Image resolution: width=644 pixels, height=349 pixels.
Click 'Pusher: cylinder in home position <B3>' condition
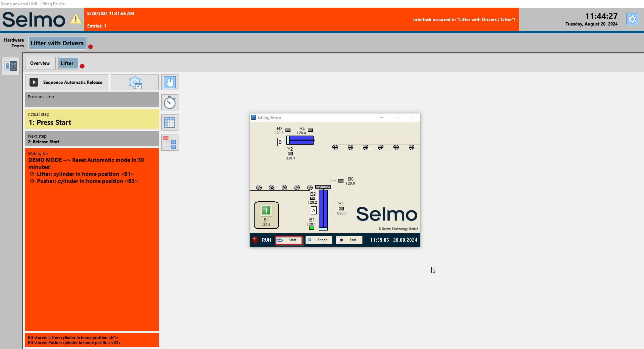(x=87, y=181)
